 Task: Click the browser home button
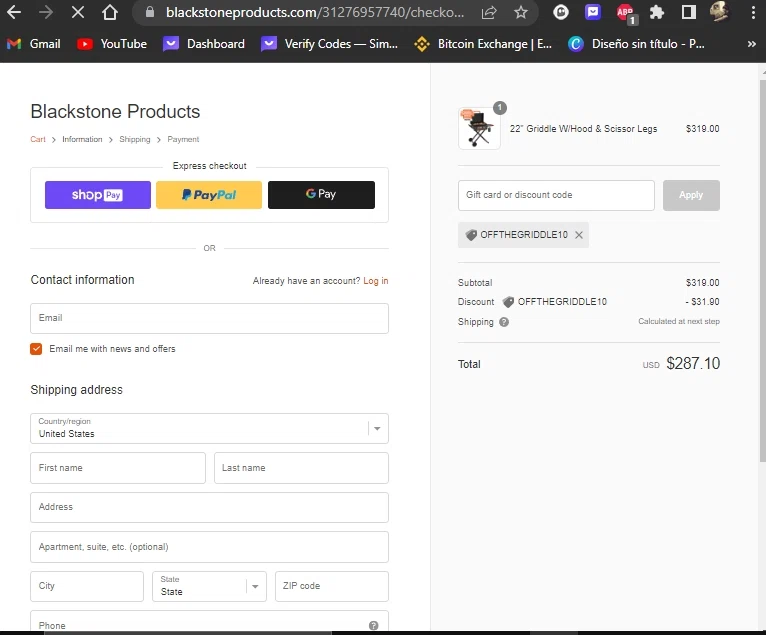(110, 13)
